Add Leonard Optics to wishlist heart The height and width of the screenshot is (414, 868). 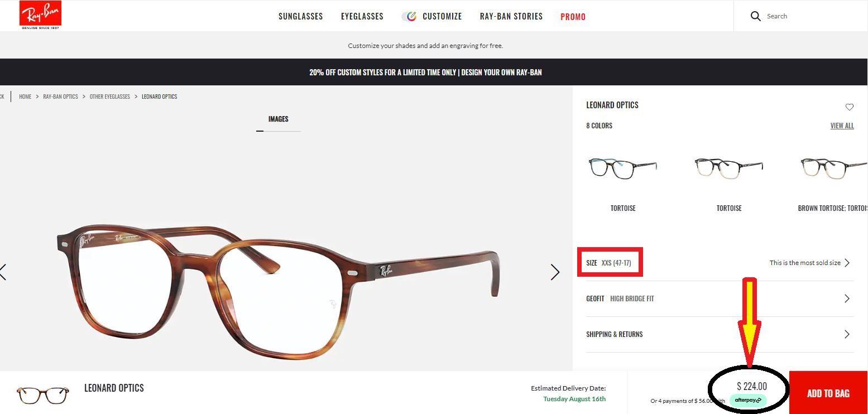click(849, 107)
